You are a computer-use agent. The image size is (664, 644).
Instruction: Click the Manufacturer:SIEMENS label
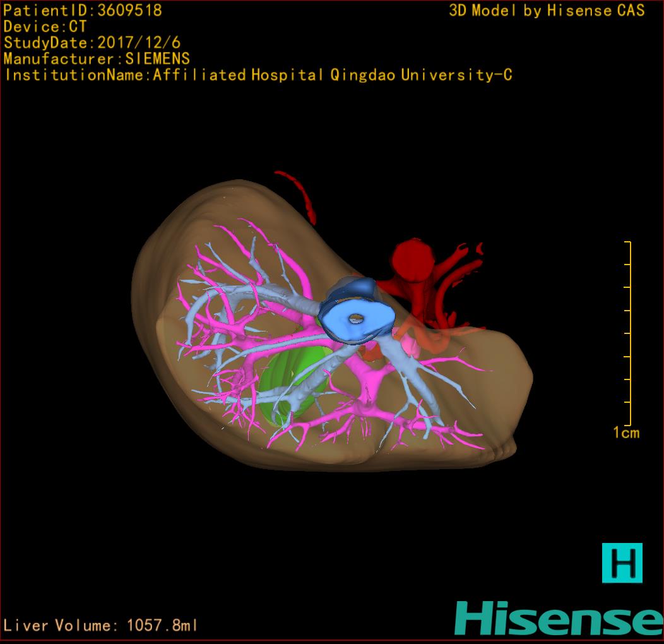[x=97, y=59]
